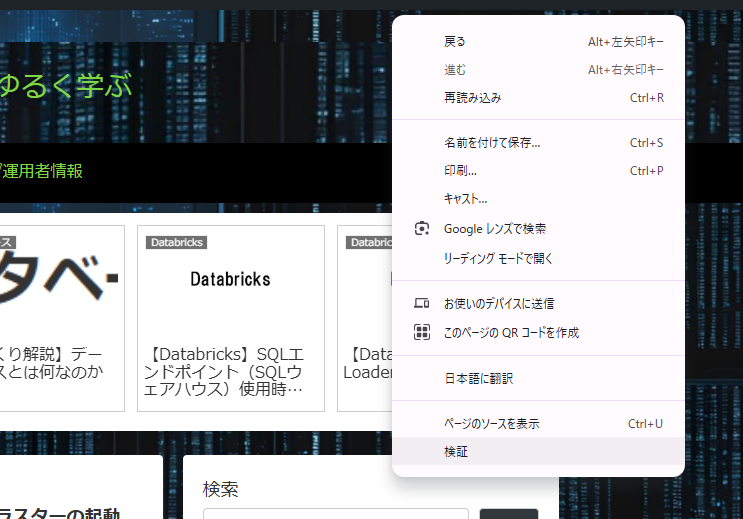Open the キャスト option

(465, 199)
